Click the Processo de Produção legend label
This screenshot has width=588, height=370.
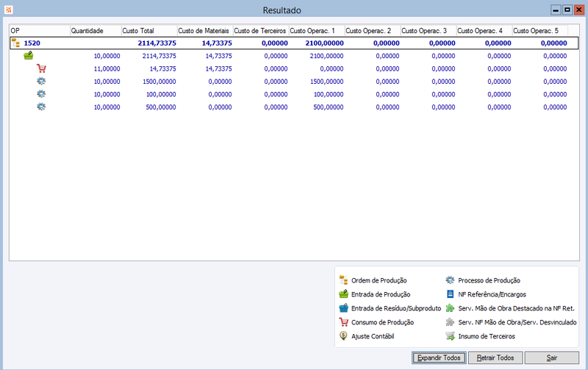click(489, 280)
